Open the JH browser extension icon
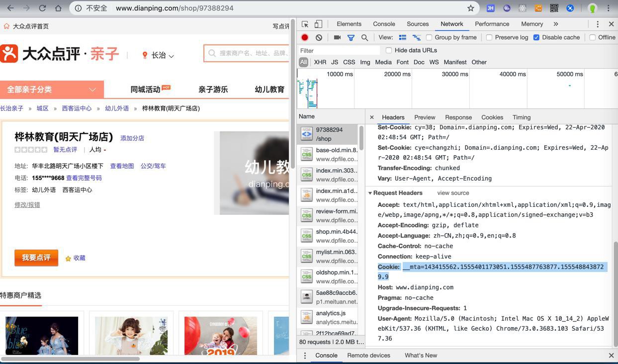Screen dimensions: 618x364 (490, 8)
